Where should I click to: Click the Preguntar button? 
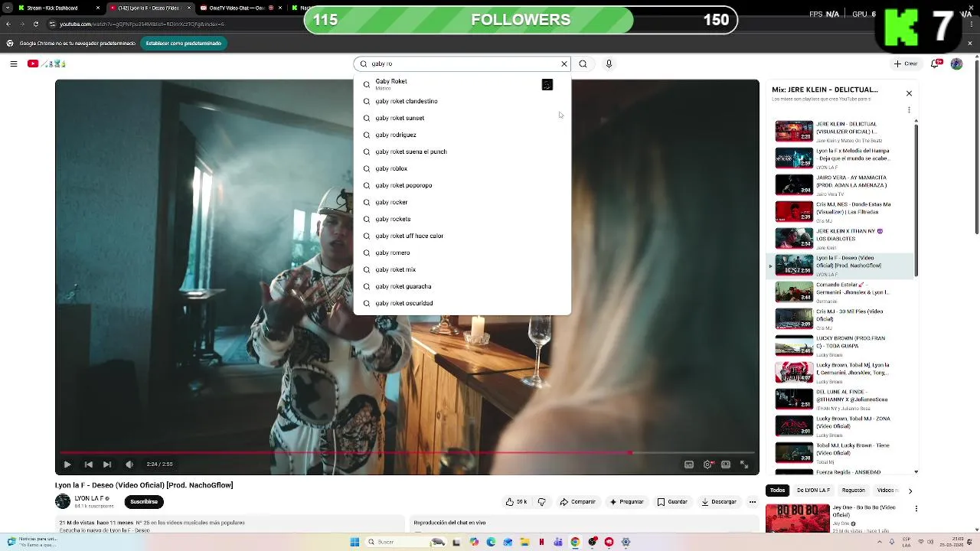point(626,502)
